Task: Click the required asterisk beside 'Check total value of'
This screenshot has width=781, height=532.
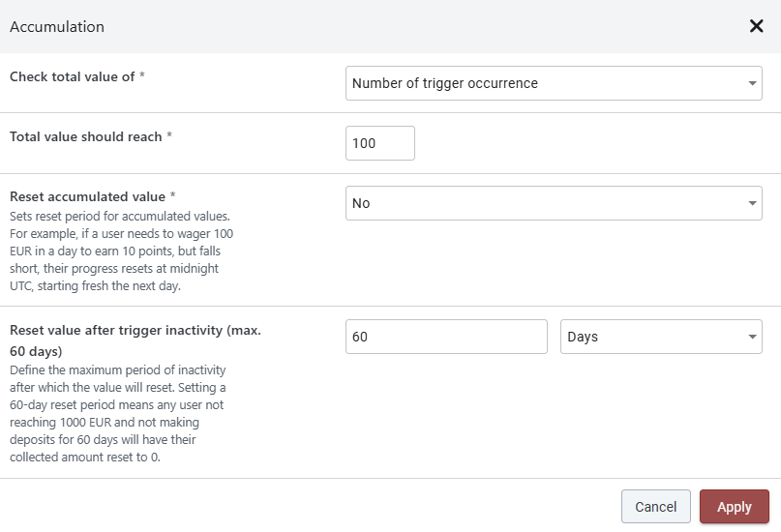Action: tap(142, 76)
